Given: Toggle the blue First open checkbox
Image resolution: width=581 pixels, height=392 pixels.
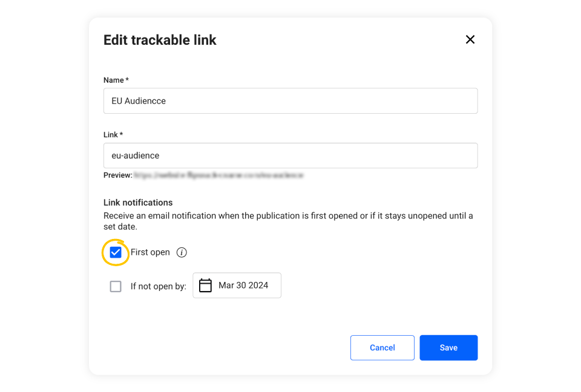Looking at the screenshot, I should 116,252.
